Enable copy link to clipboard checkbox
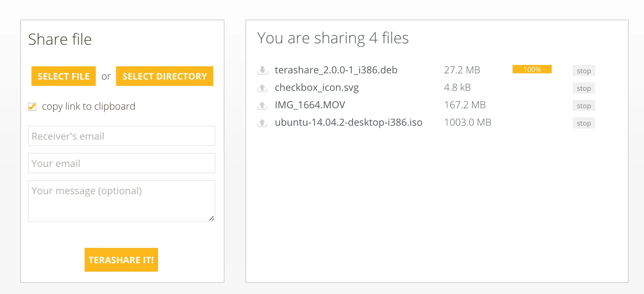The image size is (644, 294). (x=32, y=106)
